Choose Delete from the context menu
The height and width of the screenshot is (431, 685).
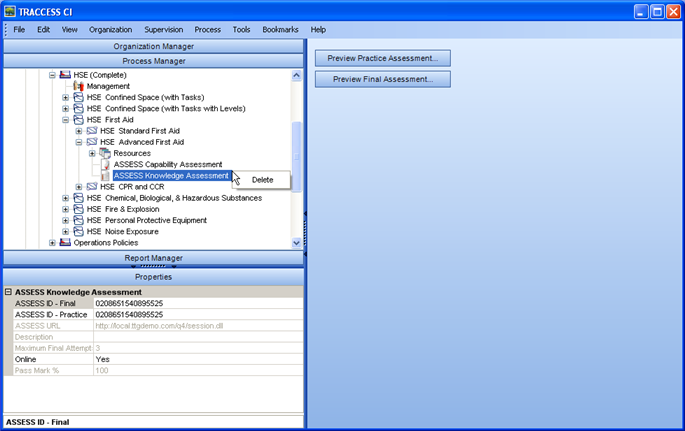pyautogui.click(x=262, y=180)
